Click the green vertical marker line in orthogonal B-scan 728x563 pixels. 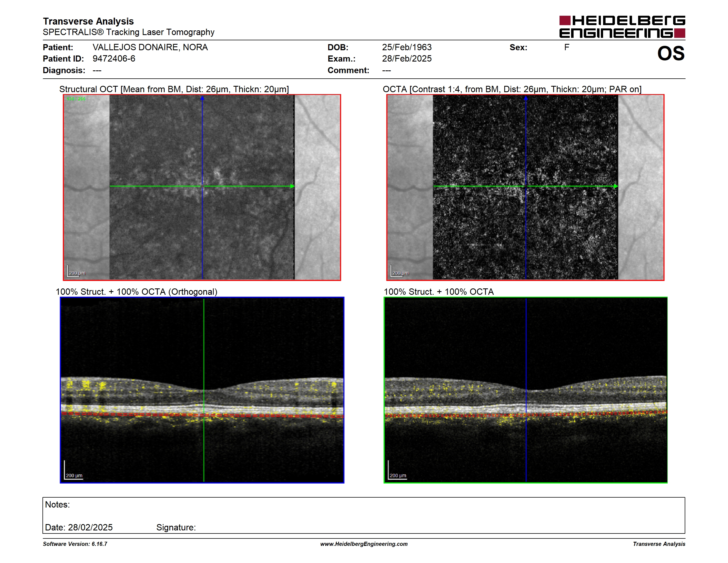(204, 390)
